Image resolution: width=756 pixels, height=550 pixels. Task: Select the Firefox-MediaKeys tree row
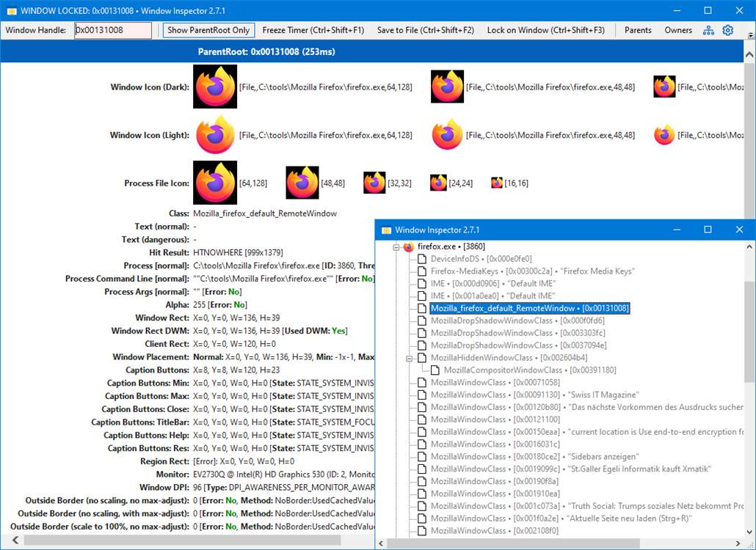pos(533,271)
